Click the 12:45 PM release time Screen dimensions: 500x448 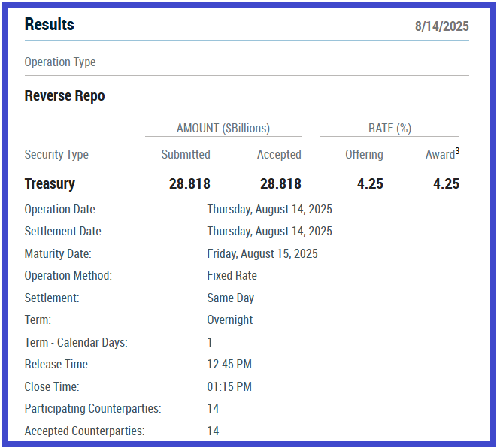point(229,365)
